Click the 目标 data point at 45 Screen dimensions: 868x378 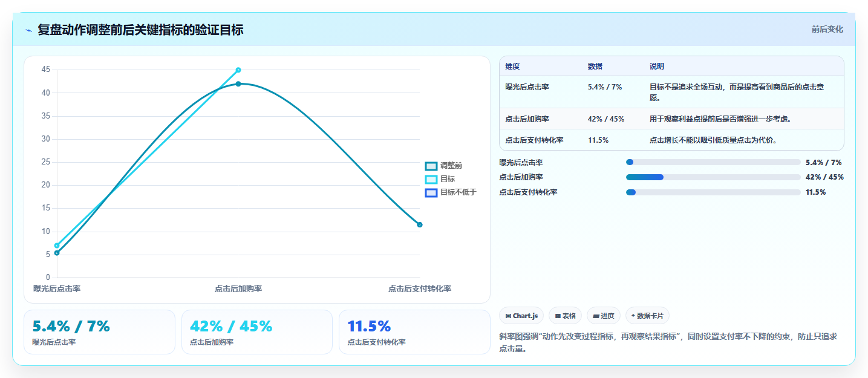click(x=238, y=70)
